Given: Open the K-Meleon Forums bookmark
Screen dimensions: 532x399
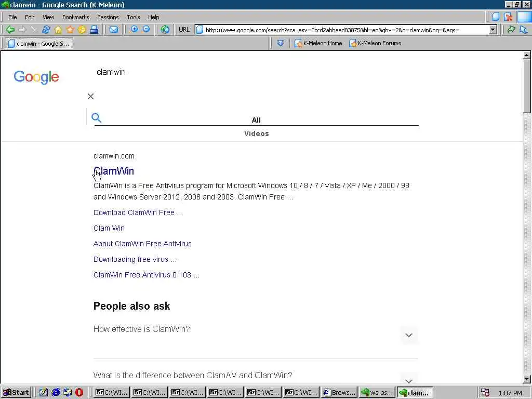Looking at the screenshot, I should [x=375, y=43].
